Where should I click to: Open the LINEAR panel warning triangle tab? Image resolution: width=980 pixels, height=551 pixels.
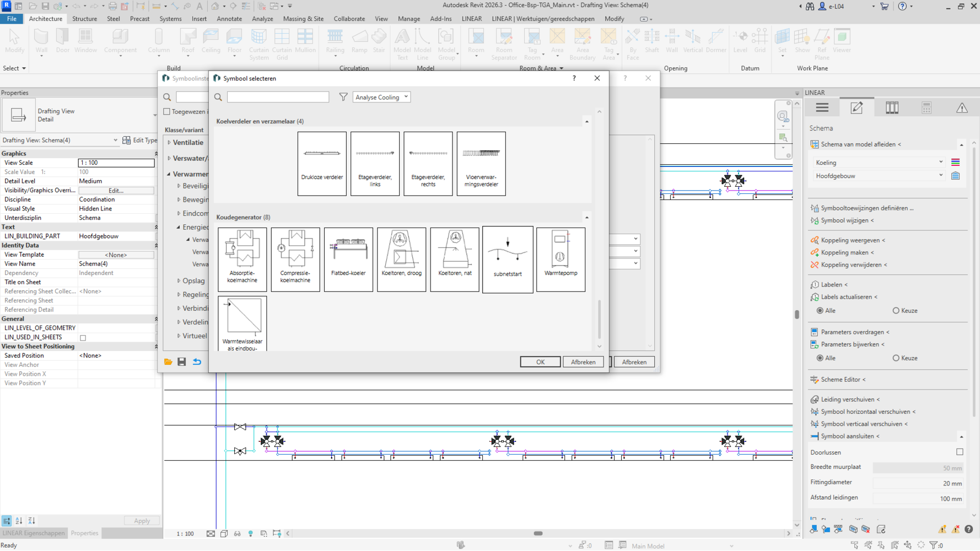tap(962, 108)
